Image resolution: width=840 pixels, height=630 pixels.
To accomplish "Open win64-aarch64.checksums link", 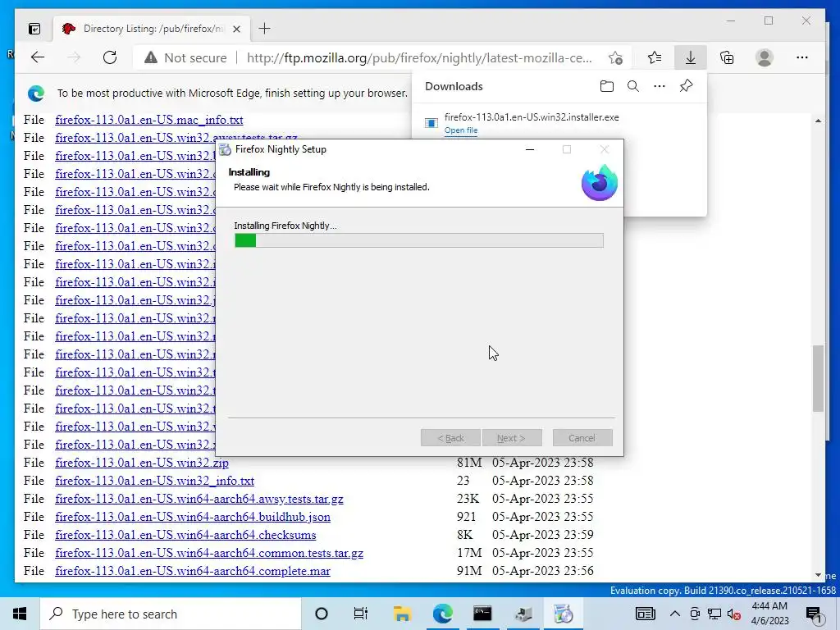I will 186,535.
